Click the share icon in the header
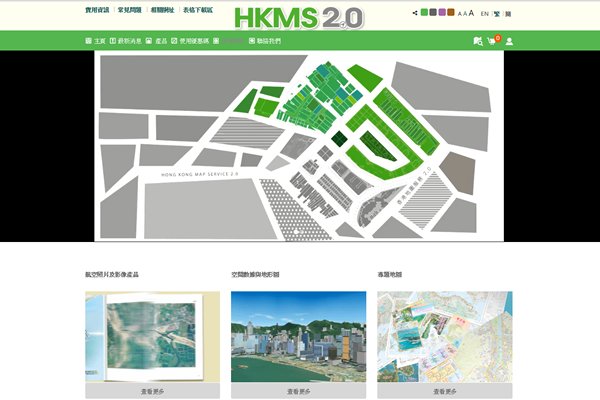 [415, 13]
